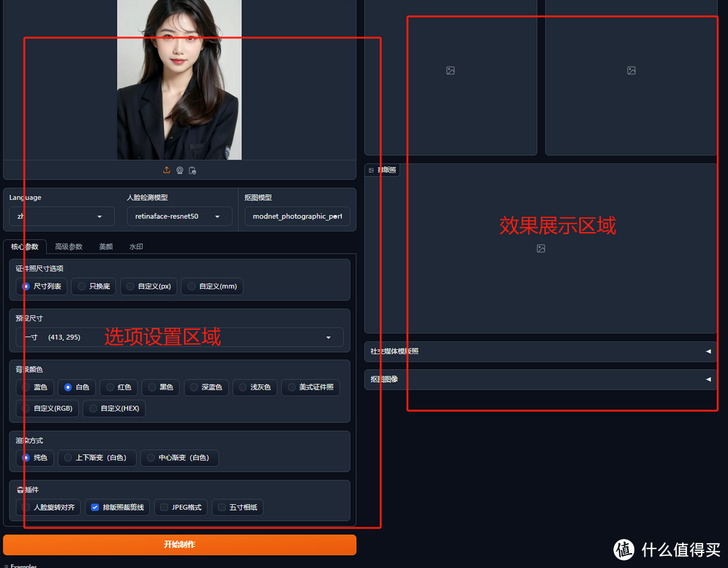Image resolution: width=728 pixels, height=568 pixels.
Task: Click the image icon on the 排版照 tab
Action: (x=371, y=170)
